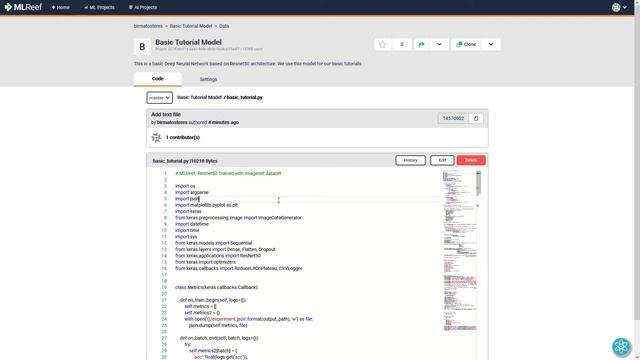640x360 pixels.
Task: Click the code minimap preview
Action: (x=459, y=251)
